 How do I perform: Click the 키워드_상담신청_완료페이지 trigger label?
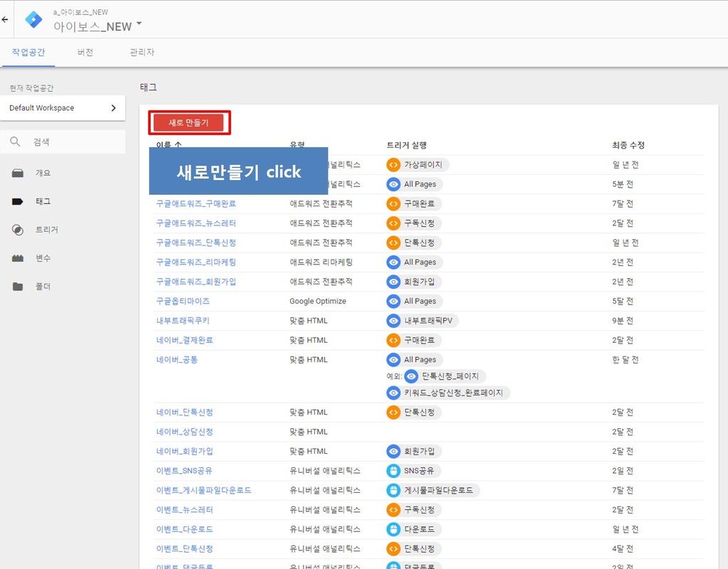click(453, 393)
